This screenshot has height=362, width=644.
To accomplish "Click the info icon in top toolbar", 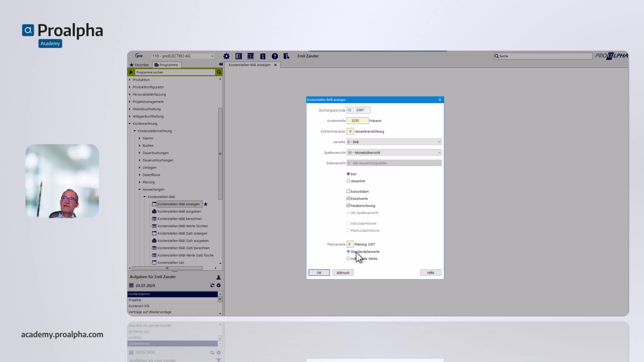I will [262, 56].
